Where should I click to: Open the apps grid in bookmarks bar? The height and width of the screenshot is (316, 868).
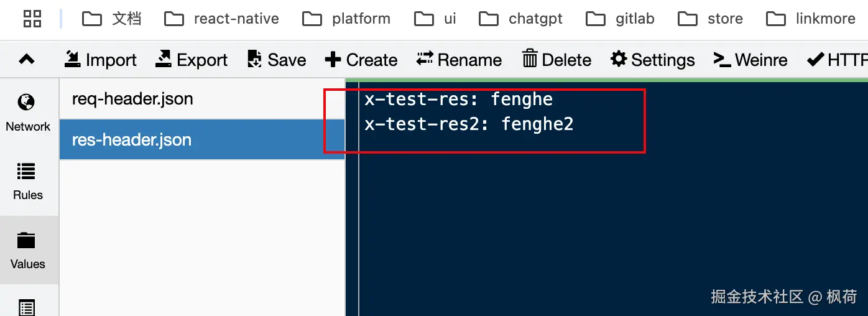[32, 19]
